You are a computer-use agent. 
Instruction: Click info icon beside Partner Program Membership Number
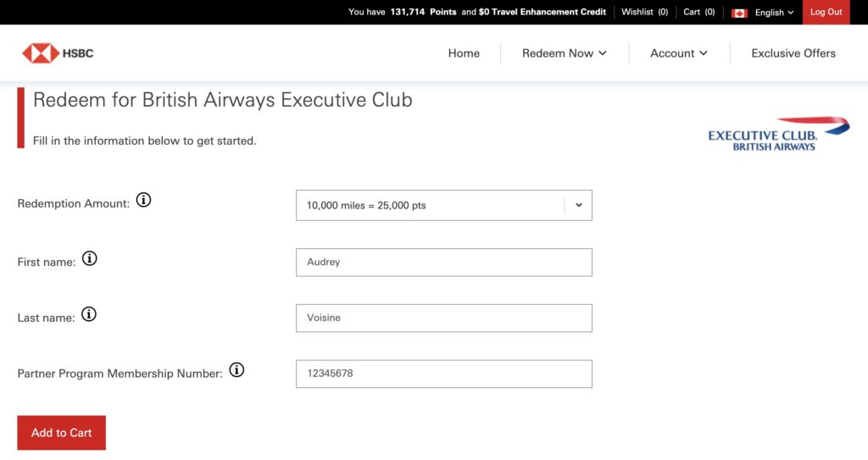(x=236, y=370)
